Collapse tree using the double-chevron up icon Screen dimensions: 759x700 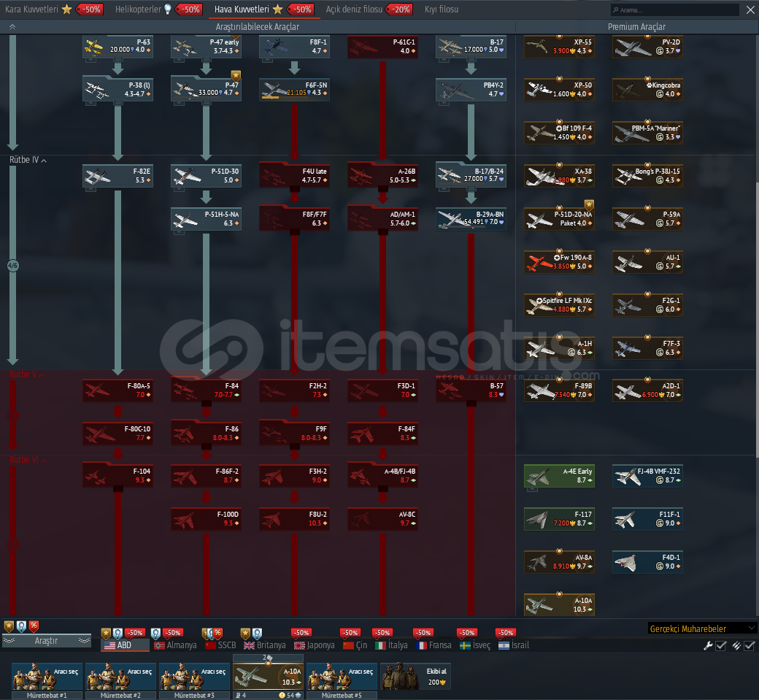pyautogui.click(x=12, y=26)
